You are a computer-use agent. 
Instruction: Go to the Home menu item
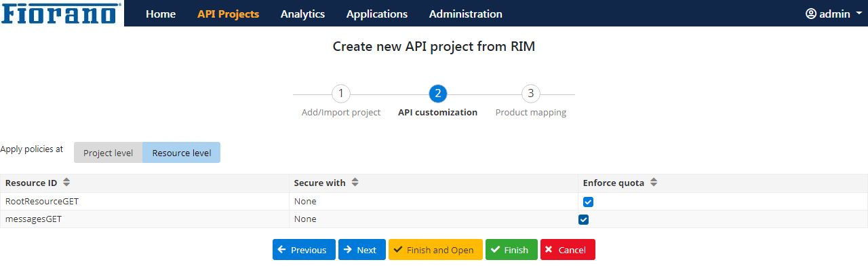tap(161, 14)
